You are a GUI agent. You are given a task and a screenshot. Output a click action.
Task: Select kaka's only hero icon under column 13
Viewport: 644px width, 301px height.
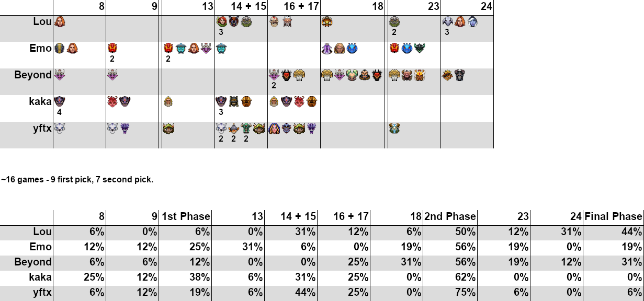point(168,101)
